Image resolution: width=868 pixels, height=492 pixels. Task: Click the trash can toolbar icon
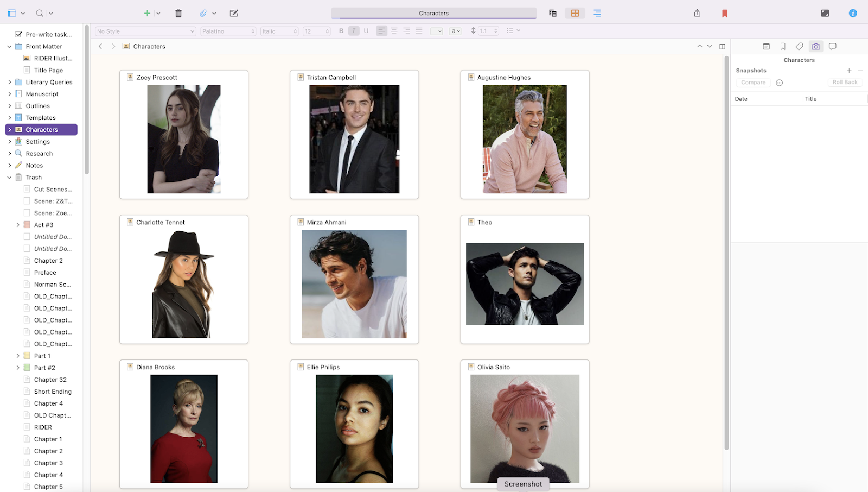[x=178, y=13]
